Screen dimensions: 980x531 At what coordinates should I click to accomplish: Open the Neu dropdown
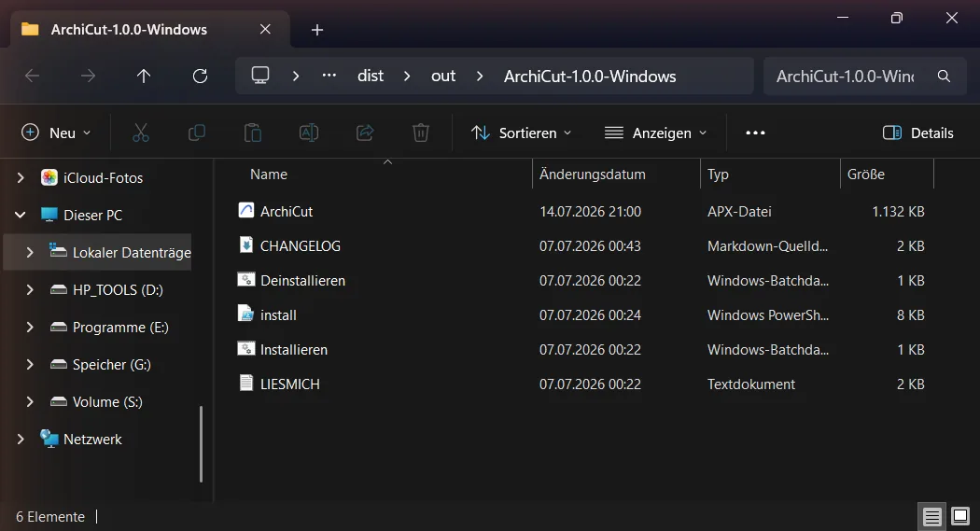point(56,133)
